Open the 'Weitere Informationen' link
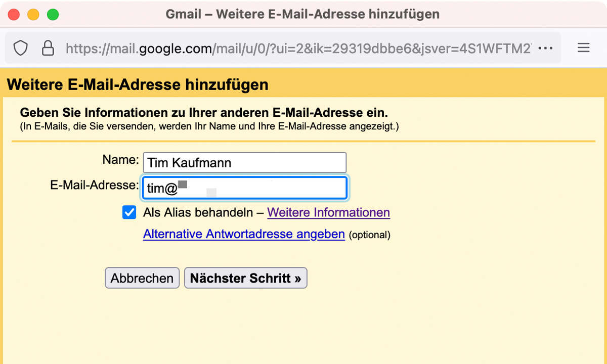This screenshot has width=607, height=364. click(328, 212)
